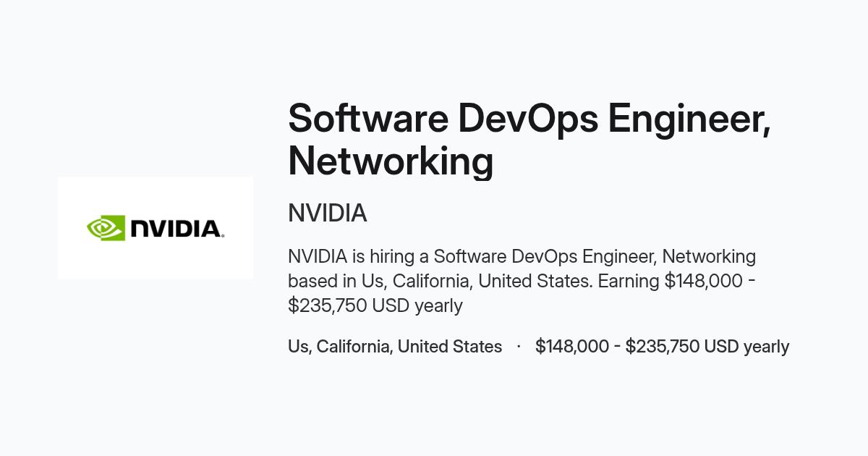Click "USD yearly" at the end of the bottom line
868x456 pixels.
pyautogui.click(x=746, y=347)
